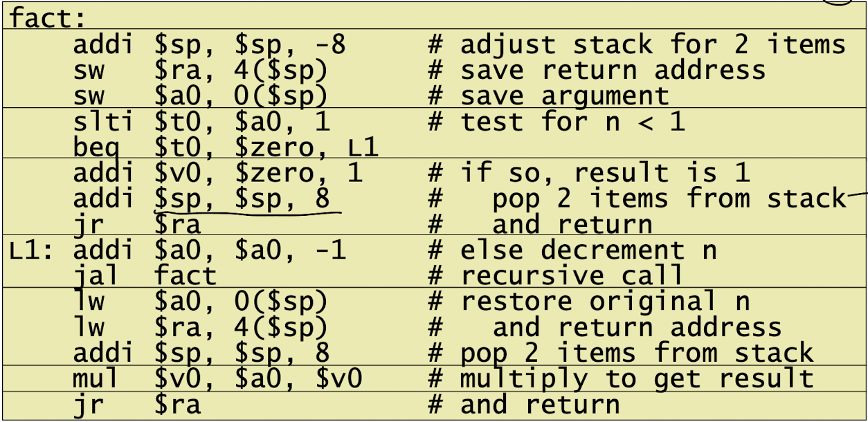Screen dimensions: 868x422
Task: Select the first jr $ra instruction
Action: coord(138,223)
